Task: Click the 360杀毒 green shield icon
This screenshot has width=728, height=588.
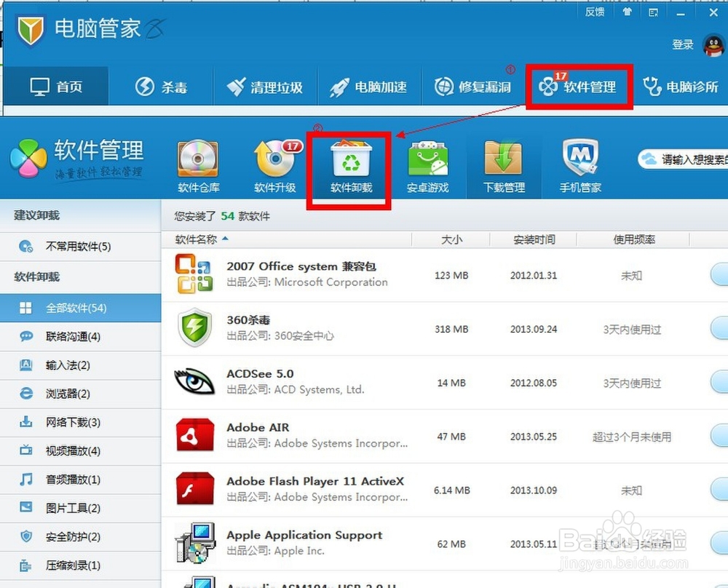Action: pyautogui.click(x=195, y=327)
